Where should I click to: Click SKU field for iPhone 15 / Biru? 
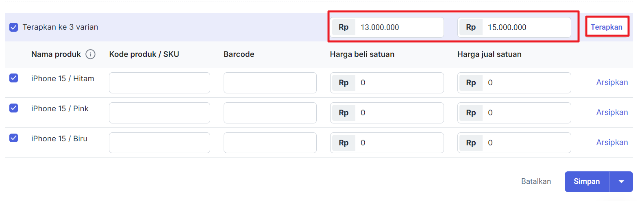(x=159, y=143)
